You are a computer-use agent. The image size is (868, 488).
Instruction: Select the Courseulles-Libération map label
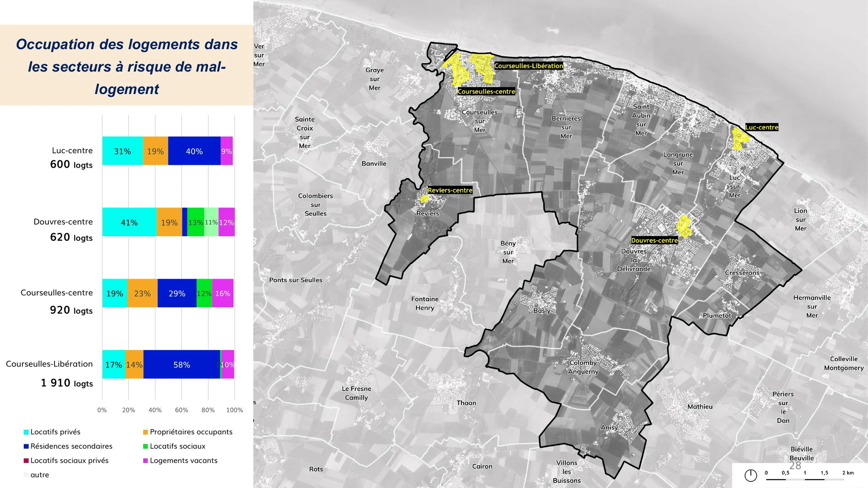(528, 66)
